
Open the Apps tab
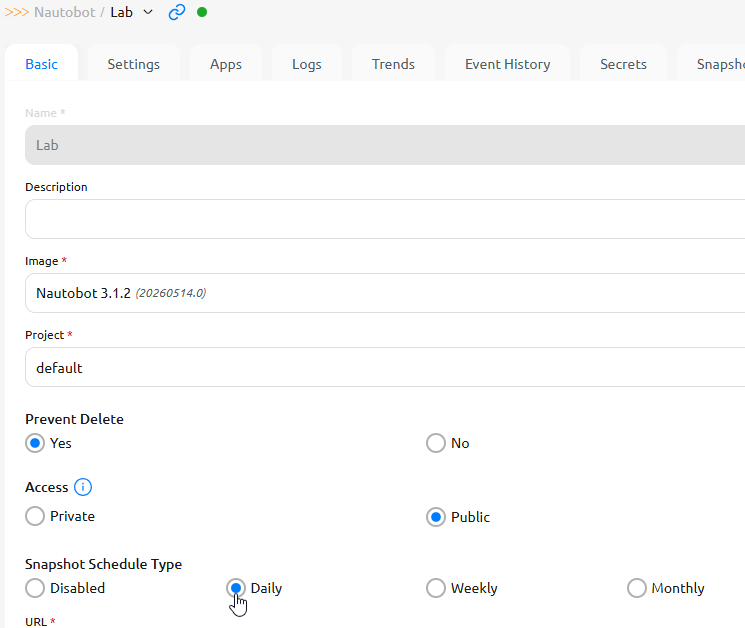[x=226, y=64]
